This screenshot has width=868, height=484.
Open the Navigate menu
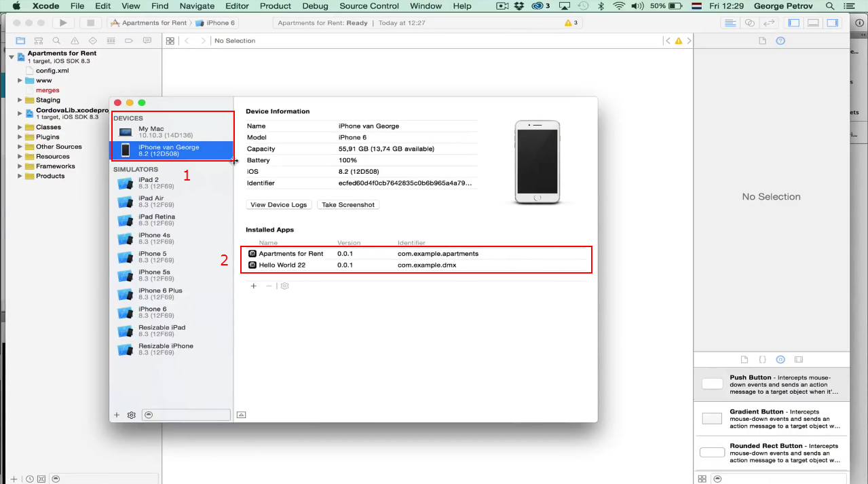click(x=197, y=6)
